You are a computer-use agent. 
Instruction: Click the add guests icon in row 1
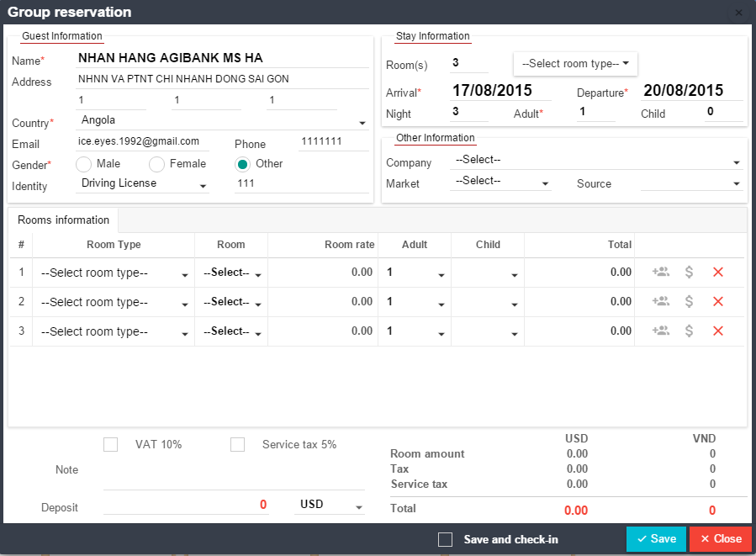(x=661, y=273)
